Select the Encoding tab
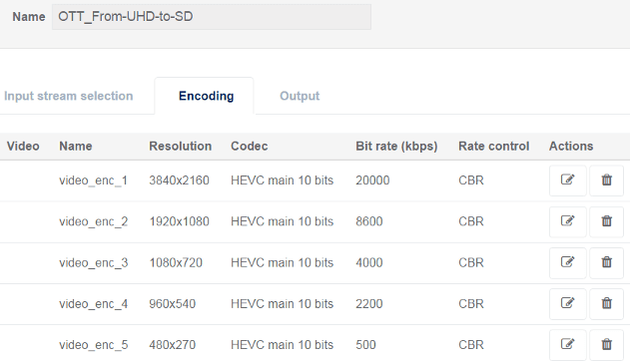630x364 pixels. (206, 96)
